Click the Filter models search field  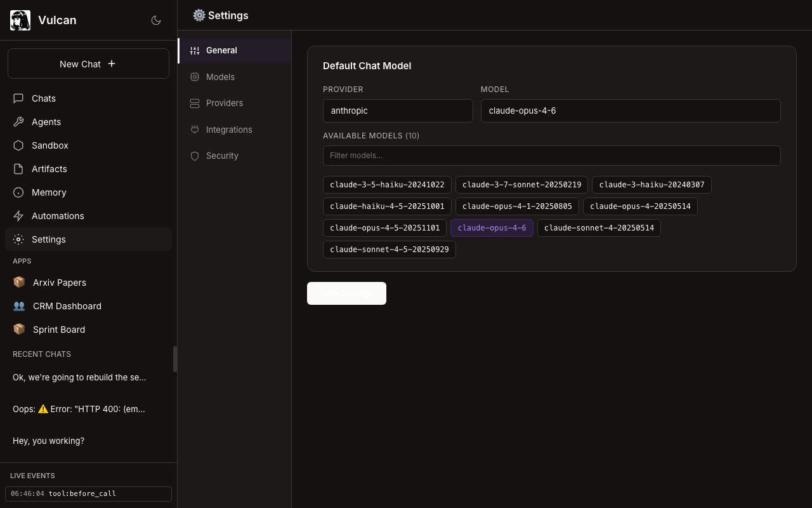pyautogui.click(x=551, y=156)
